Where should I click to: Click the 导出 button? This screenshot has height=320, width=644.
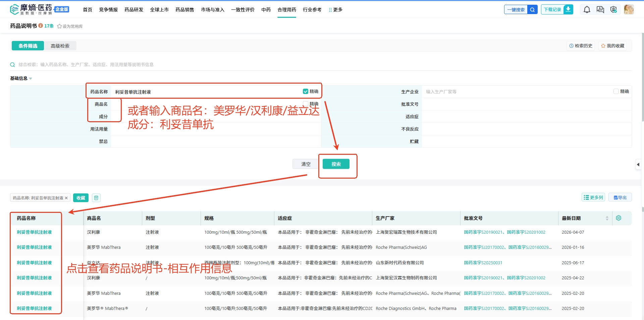pyautogui.click(x=620, y=197)
